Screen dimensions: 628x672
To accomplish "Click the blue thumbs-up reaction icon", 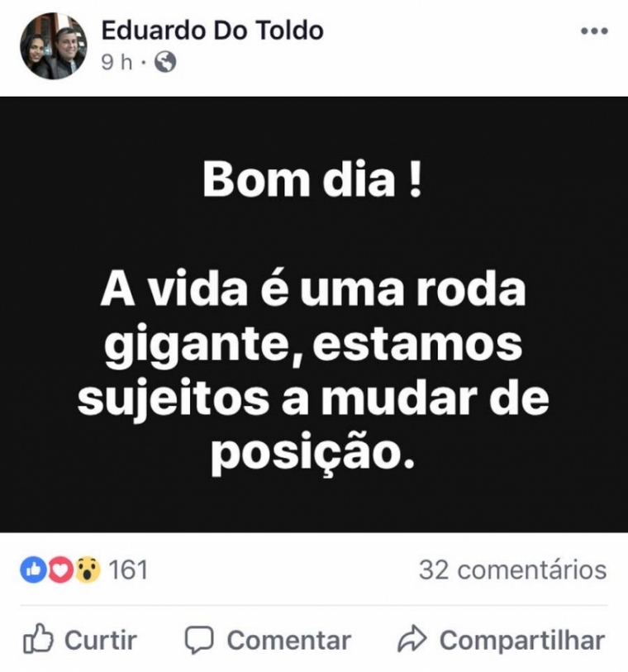I will point(33,570).
